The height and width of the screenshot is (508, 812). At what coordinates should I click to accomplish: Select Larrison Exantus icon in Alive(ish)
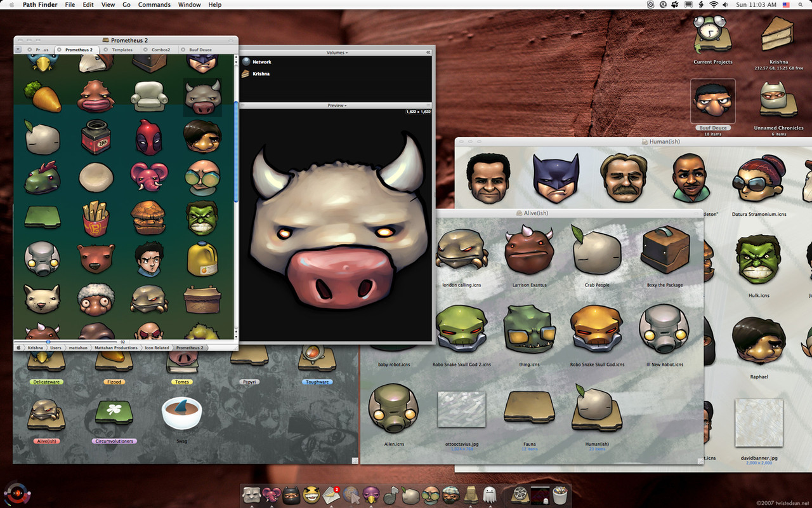tap(529, 250)
